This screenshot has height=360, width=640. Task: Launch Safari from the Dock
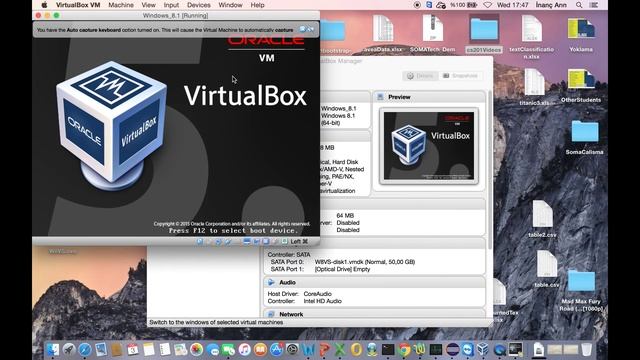[x=84, y=349]
